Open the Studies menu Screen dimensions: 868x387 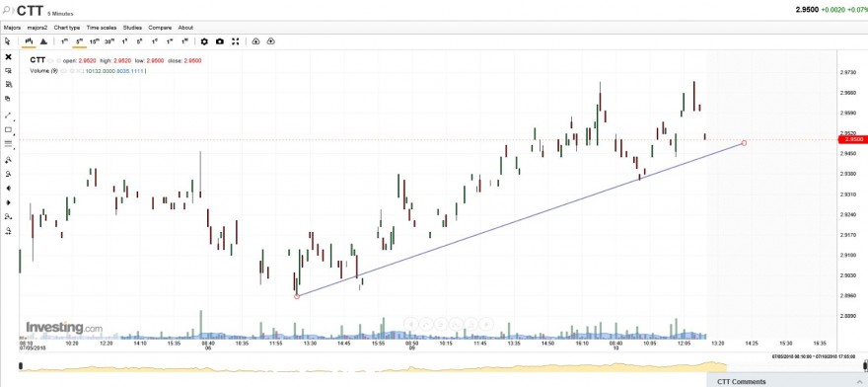pos(132,28)
